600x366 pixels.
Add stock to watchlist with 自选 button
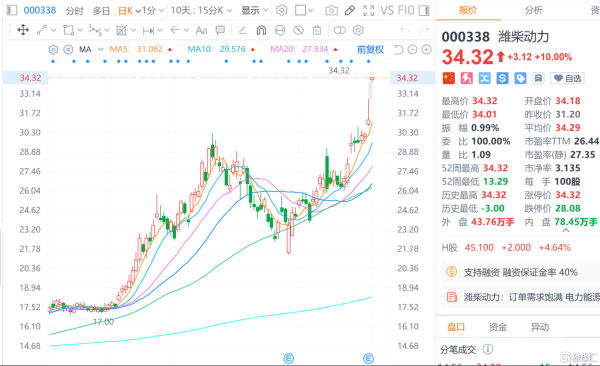[x=568, y=78]
